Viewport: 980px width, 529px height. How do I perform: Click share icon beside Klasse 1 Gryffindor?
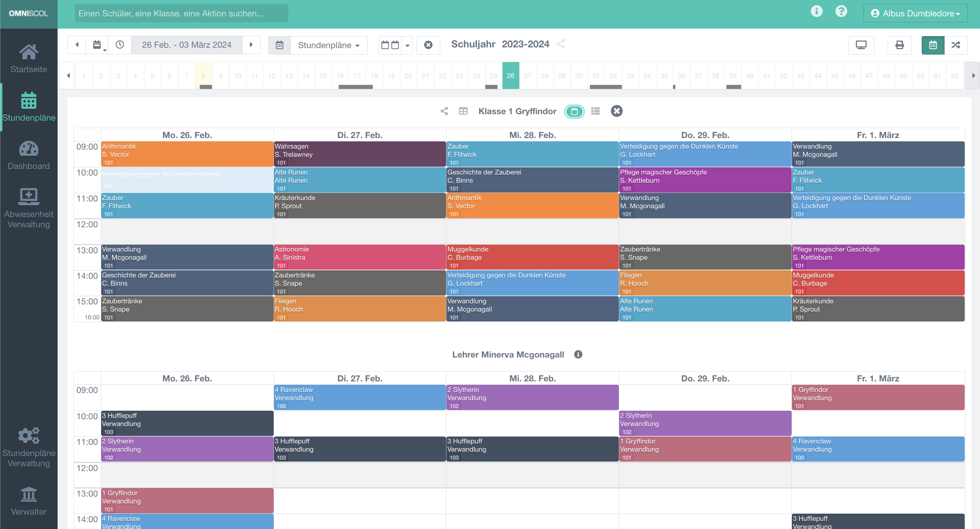(x=444, y=111)
